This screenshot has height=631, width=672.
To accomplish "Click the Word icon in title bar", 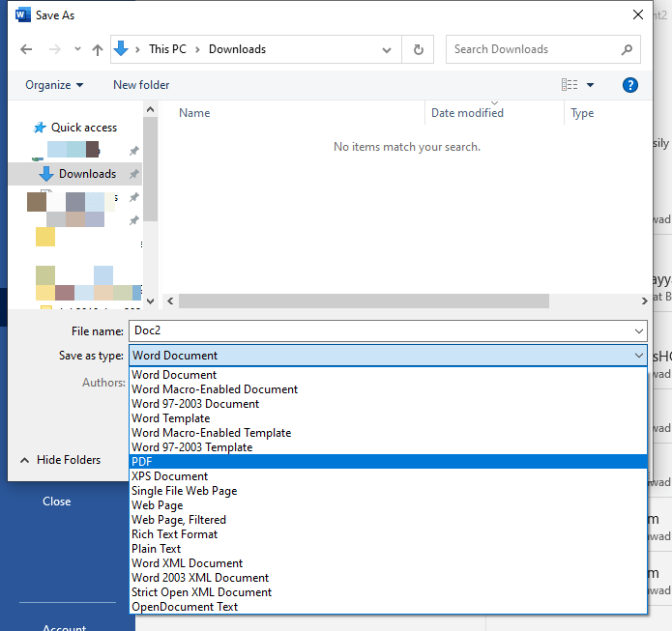I will click(x=22, y=15).
